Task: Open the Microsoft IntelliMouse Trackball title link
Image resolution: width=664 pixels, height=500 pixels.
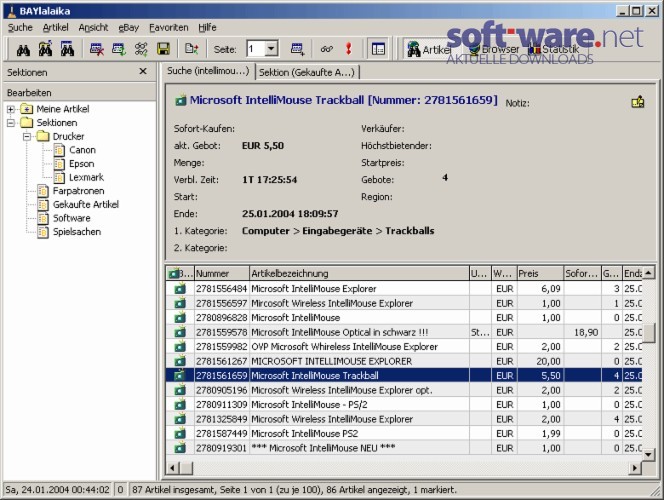Action: point(343,100)
